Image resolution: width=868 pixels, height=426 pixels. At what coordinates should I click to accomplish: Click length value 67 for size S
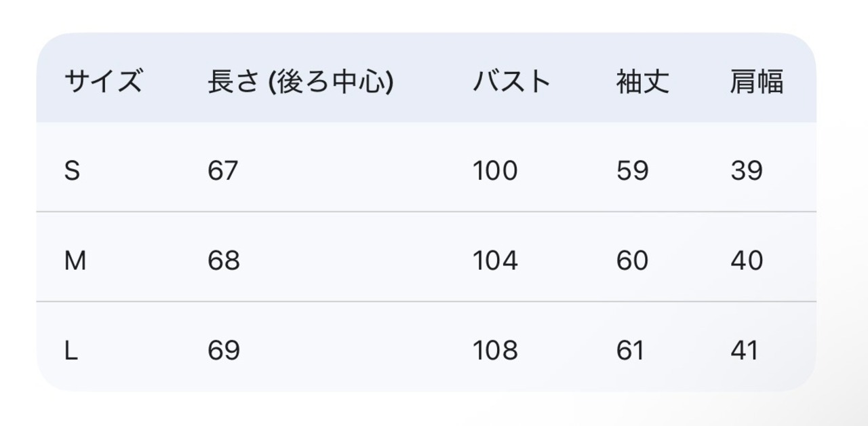click(x=223, y=170)
